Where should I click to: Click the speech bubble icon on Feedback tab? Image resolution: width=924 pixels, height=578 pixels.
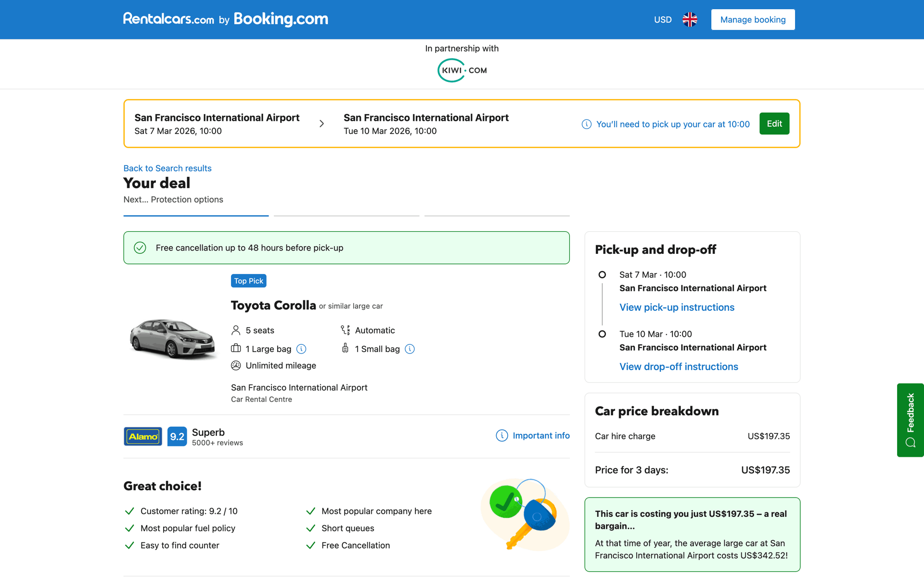coord(910,443)
